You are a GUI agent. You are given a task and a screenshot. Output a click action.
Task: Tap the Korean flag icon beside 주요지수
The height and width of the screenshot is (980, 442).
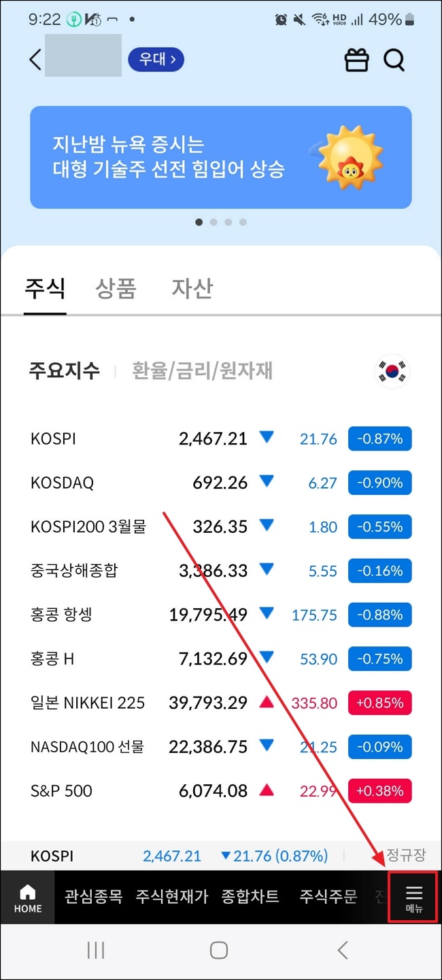pyautogui.click(x=392, y=370)
